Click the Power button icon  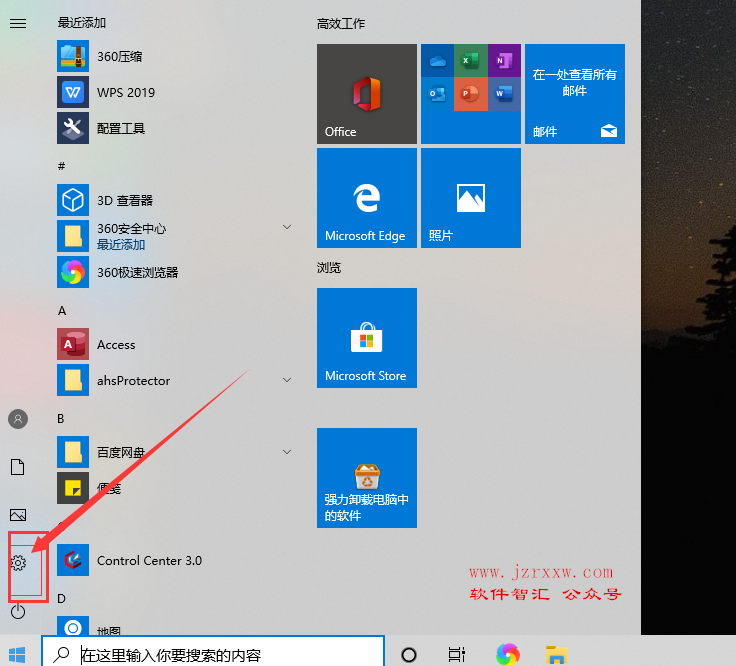pos(18,611)
